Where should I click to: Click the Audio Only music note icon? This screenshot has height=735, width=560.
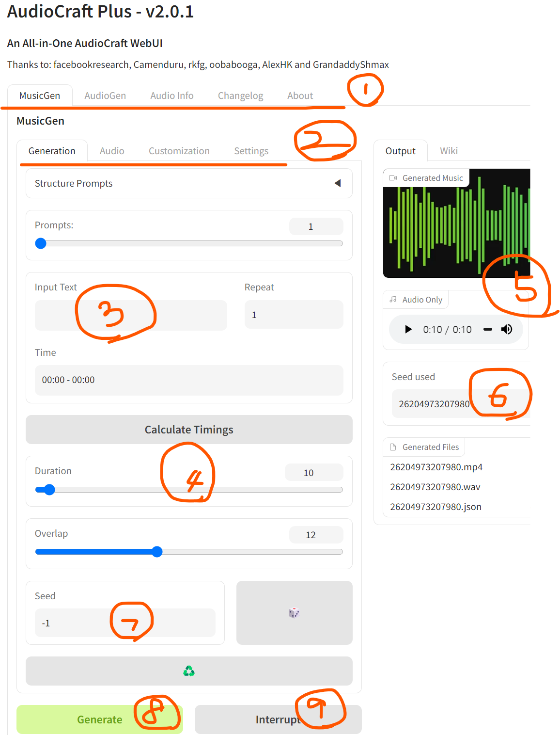coord(393,300)
